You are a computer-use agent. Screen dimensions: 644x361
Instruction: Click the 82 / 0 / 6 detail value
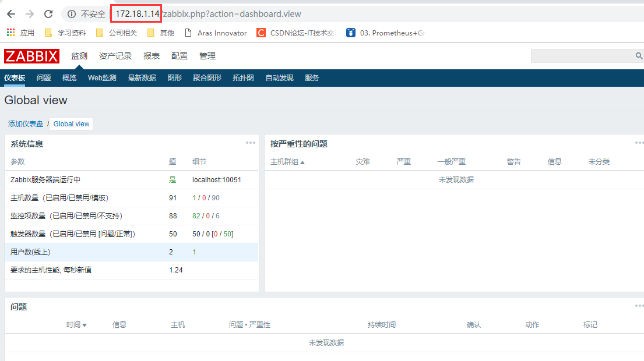click(x=206, y=216)
